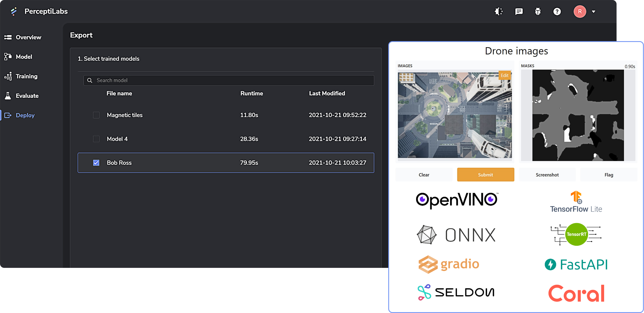644x313 pixels.
Task: Click the Runtime column header
Action: [x=252, y=93]
